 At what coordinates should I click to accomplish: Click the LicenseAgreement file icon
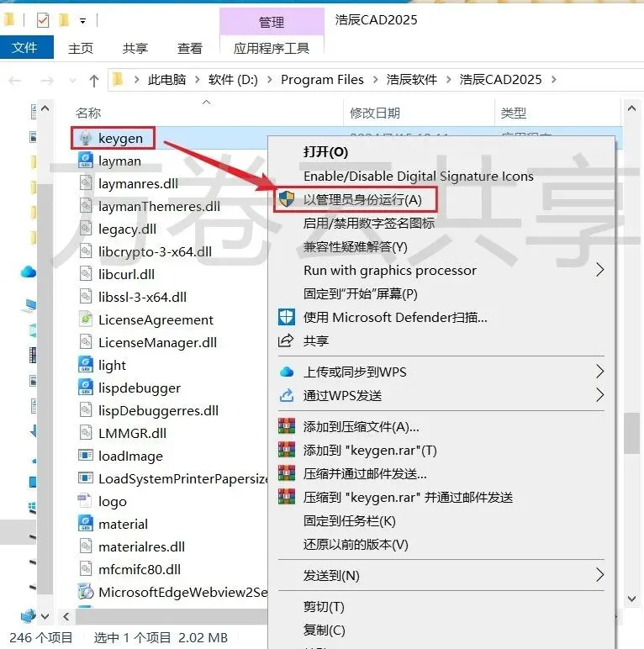86,319
